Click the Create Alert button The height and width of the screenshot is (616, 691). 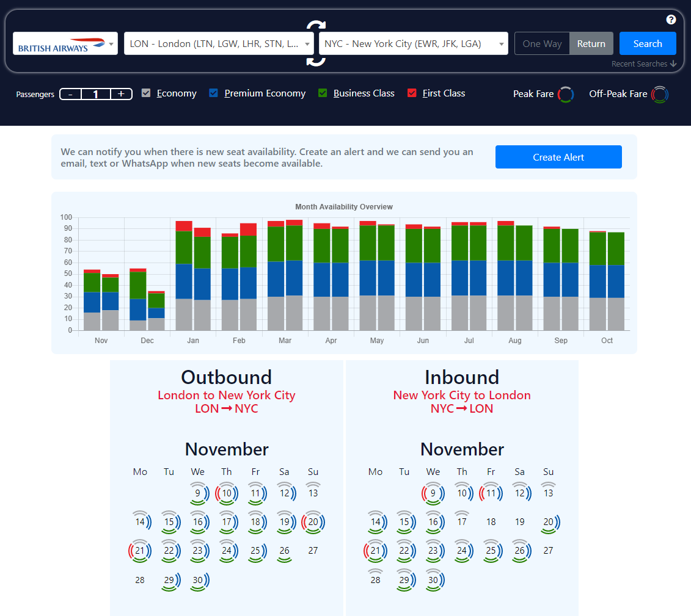click(x=558, y=157)
